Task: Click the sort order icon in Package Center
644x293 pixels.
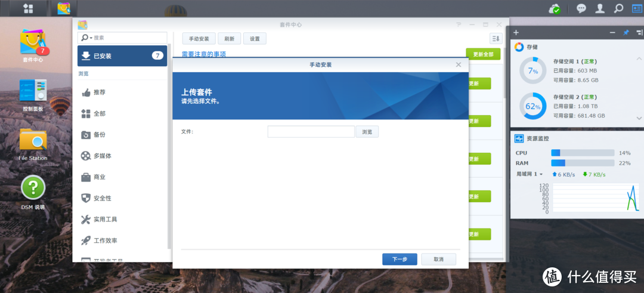Action: 496,39
